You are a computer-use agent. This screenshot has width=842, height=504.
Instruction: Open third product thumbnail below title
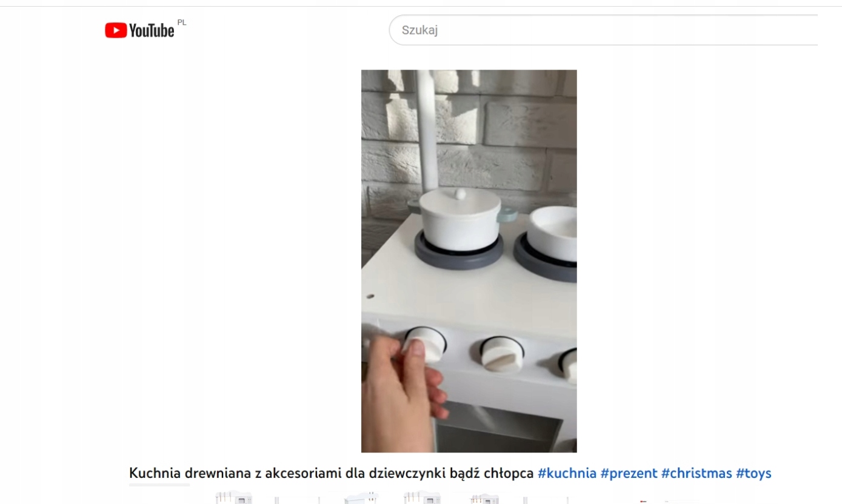click(361, 498)
